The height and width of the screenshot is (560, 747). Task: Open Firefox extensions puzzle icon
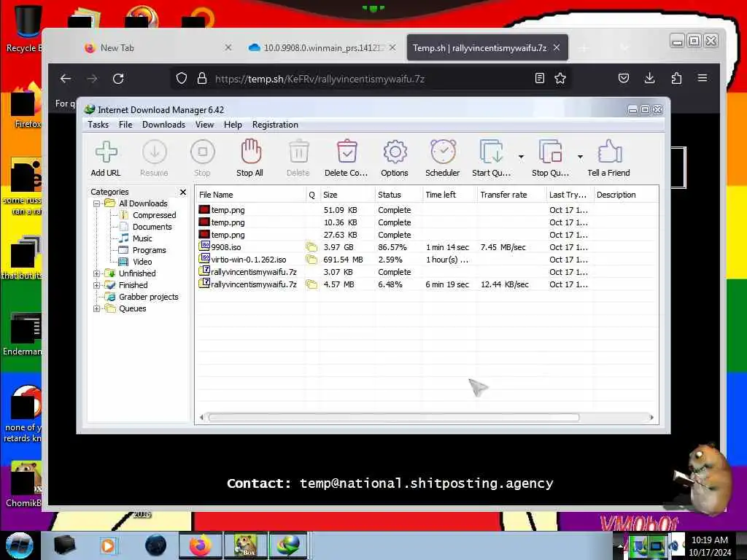click(676, 78)
